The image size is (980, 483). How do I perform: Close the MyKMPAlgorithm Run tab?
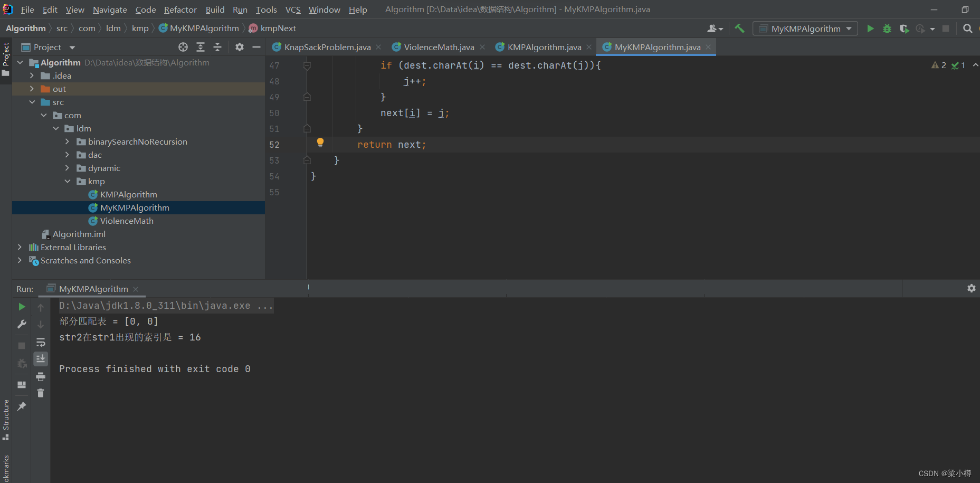136,289
